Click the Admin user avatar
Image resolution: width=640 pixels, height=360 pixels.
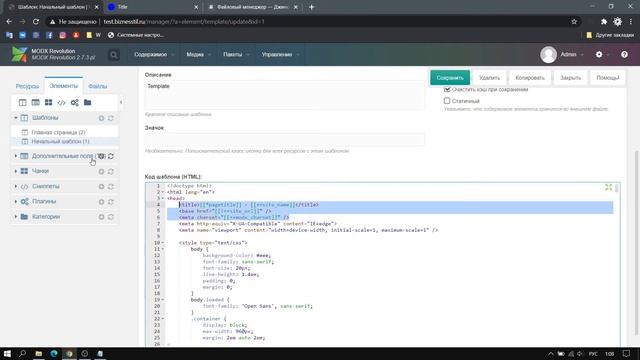pyautogui.click(x=549, y=55)
